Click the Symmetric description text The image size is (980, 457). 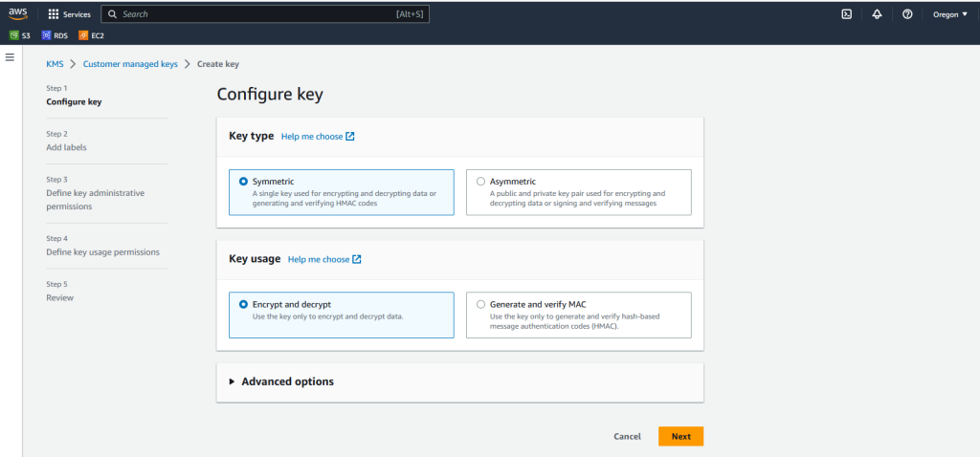click(345, 199)
